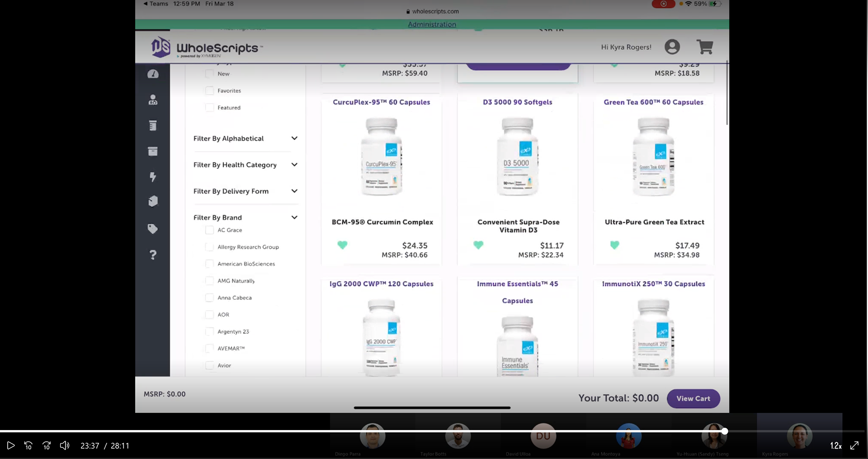The image size is (868, 459).
Task: Open D3 5000 90 Softgels product title
Action: (x=517, y=102)
